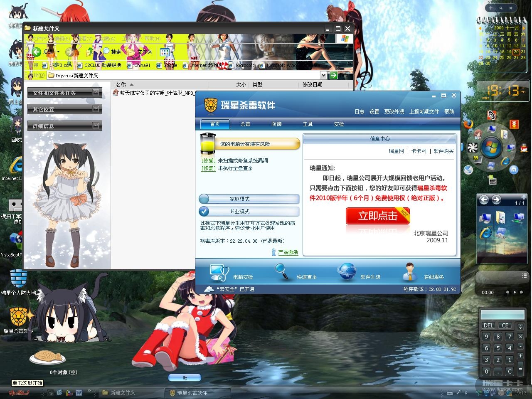
Task: Open 瑞星个人防火墙 desktop icon
Action: (18, 283)
